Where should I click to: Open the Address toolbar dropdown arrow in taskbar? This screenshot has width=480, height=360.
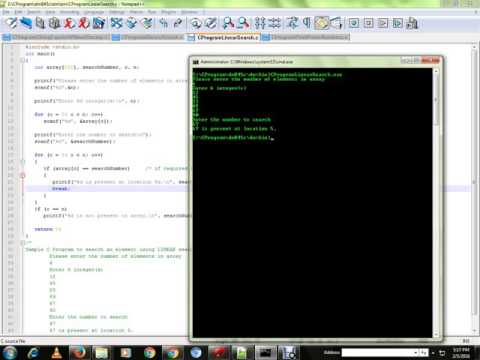click(416, 352)
